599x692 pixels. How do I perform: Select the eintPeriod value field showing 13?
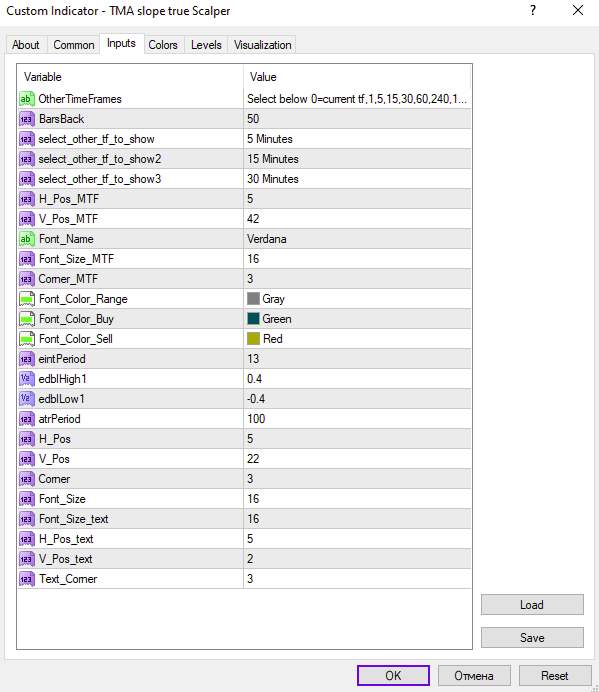(x=357, y=359)
